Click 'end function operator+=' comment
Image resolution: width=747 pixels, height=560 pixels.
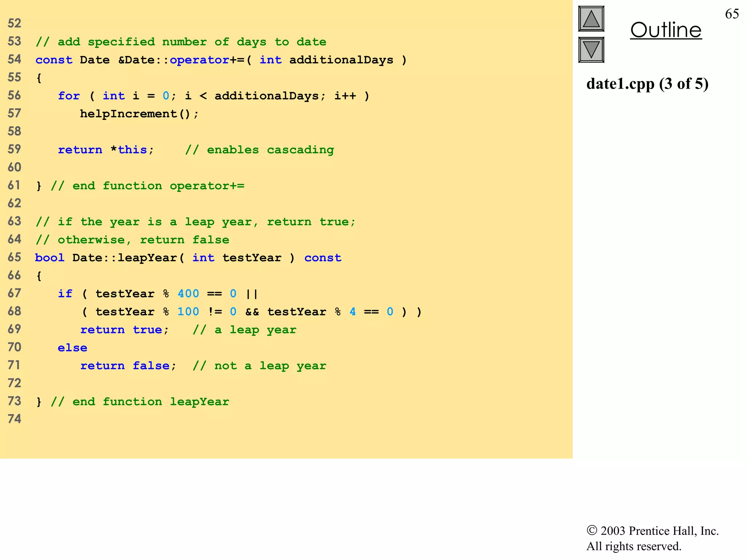(147, 186)
